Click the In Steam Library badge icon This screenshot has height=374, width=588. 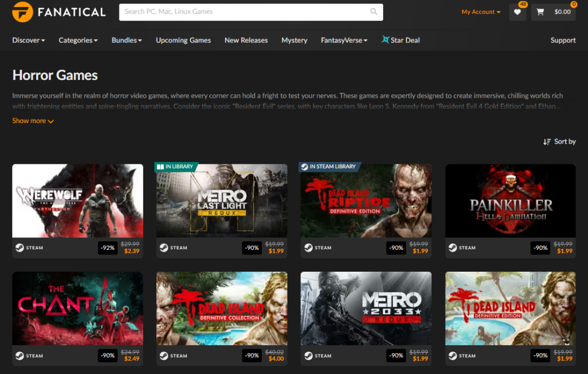tap(304, 167)
